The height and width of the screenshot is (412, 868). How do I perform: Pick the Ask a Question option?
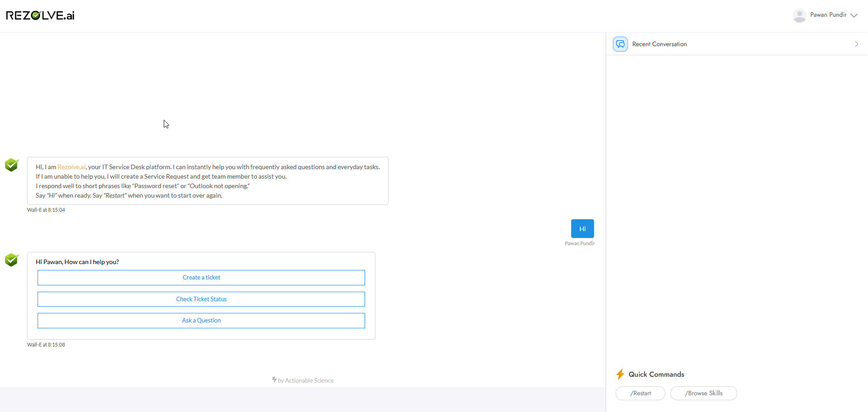(x=201, y=321)
